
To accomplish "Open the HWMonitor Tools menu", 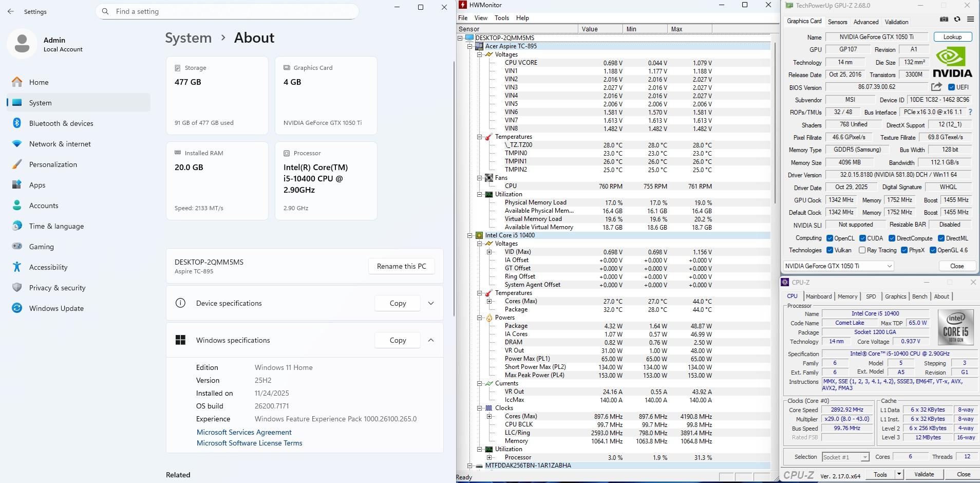I will (502, 18).
